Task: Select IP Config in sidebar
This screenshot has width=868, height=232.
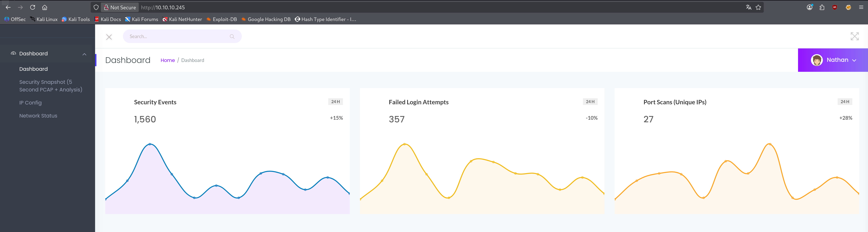Action: coord(30,103)
